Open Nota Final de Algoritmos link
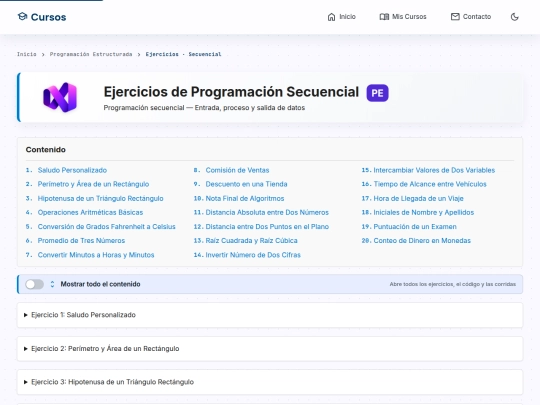This screenshot has height=405, width=540. (x=245, y=198)
